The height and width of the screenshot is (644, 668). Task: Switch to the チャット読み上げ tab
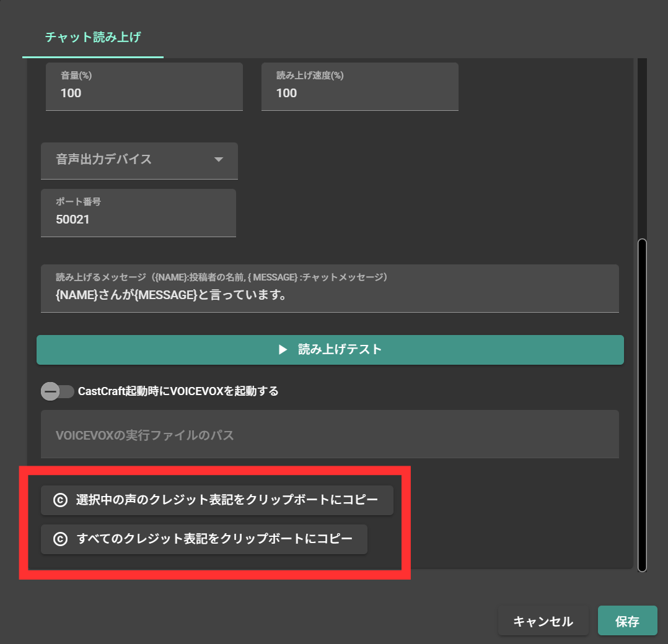coord(92,37)
